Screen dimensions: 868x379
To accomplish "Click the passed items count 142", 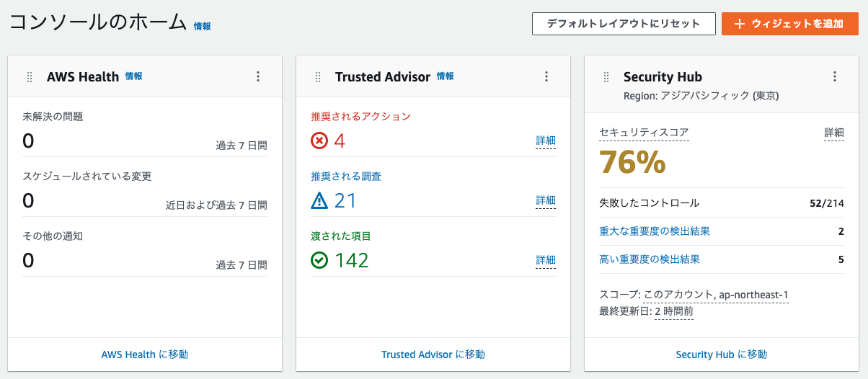I will 351,260.
